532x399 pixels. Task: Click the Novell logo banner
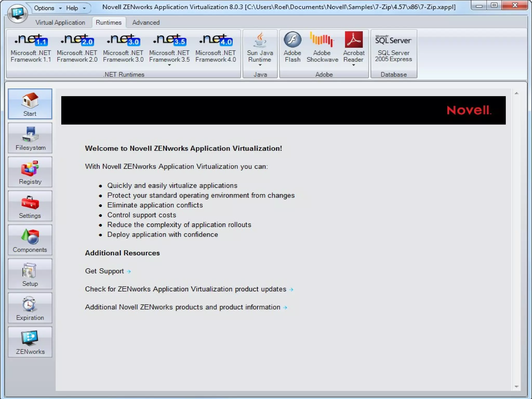283,110
